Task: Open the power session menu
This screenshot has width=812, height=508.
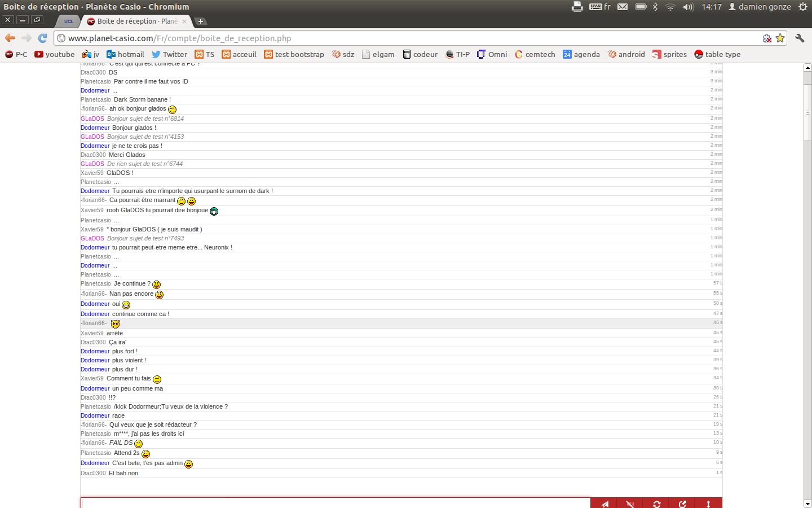Action: click(803, 7)
